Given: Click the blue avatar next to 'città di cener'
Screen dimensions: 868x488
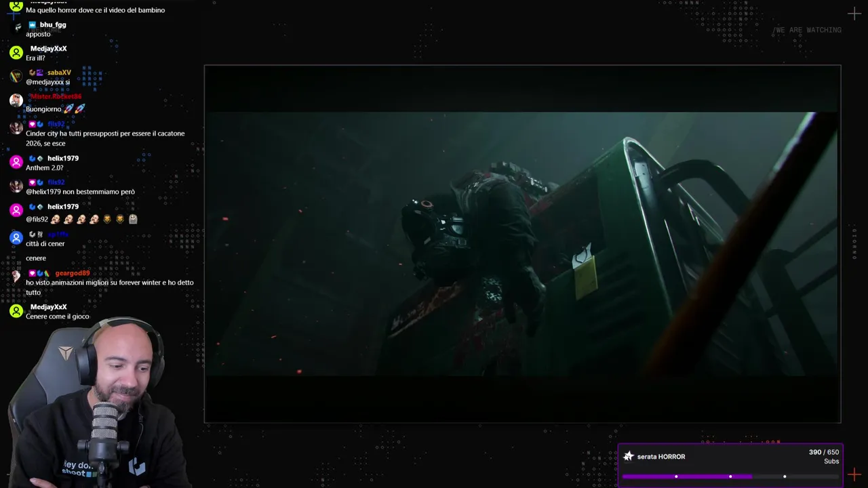Looking at the screenshot, I should (x=16, y=238).
